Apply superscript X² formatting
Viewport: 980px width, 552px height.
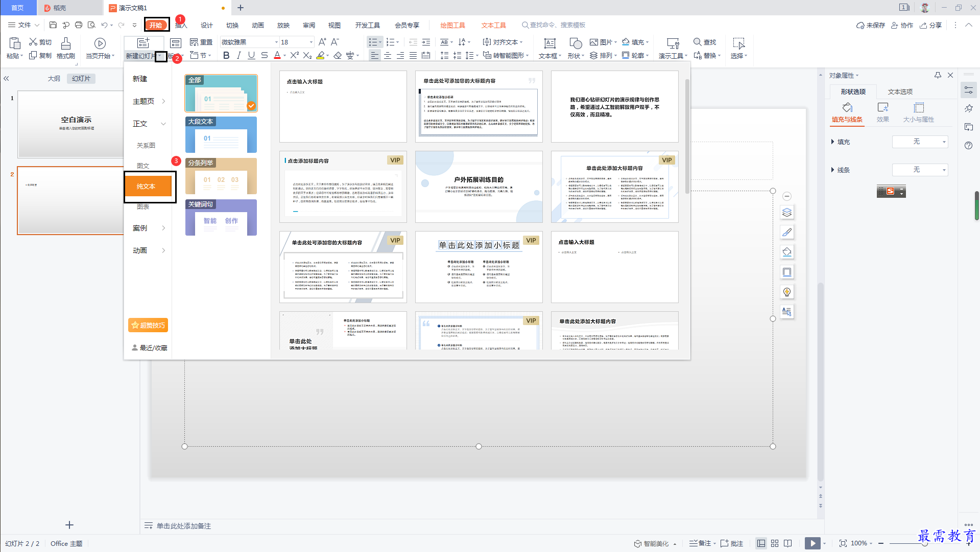coord(295,55)
